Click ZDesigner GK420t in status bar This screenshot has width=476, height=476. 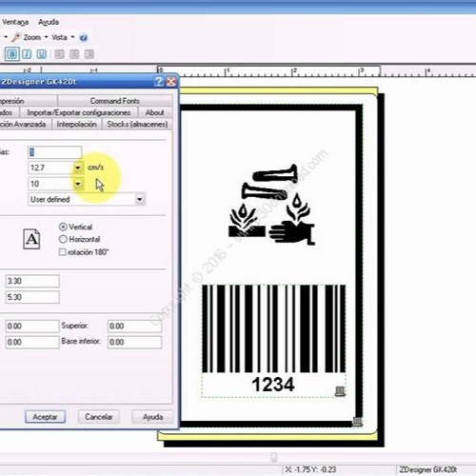click(x=427, y=469)
